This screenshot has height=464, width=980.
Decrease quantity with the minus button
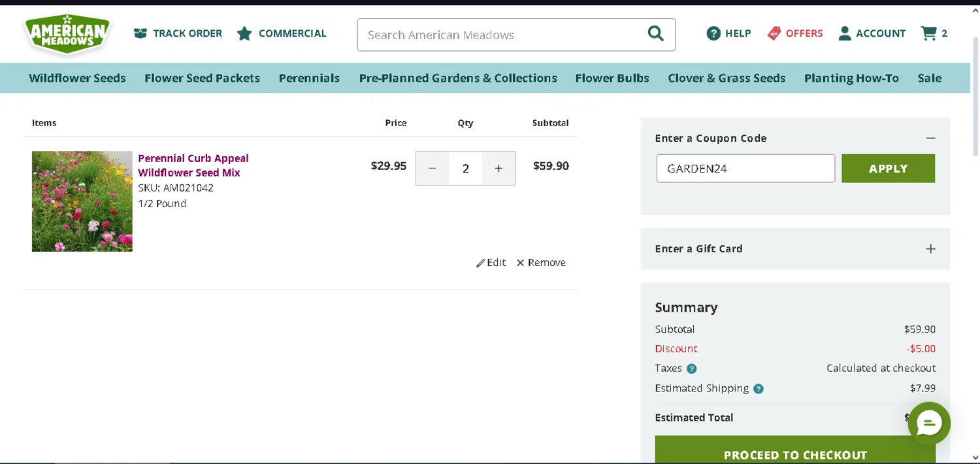pos(433,169)
